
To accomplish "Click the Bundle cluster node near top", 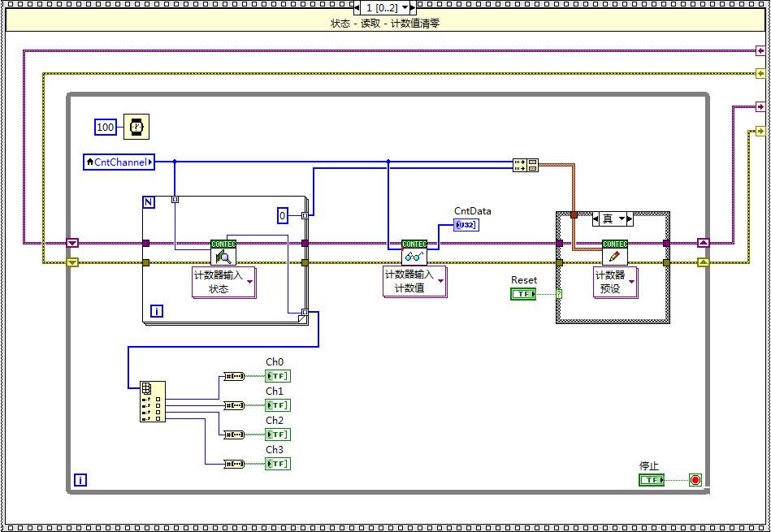I will (526, 165).
